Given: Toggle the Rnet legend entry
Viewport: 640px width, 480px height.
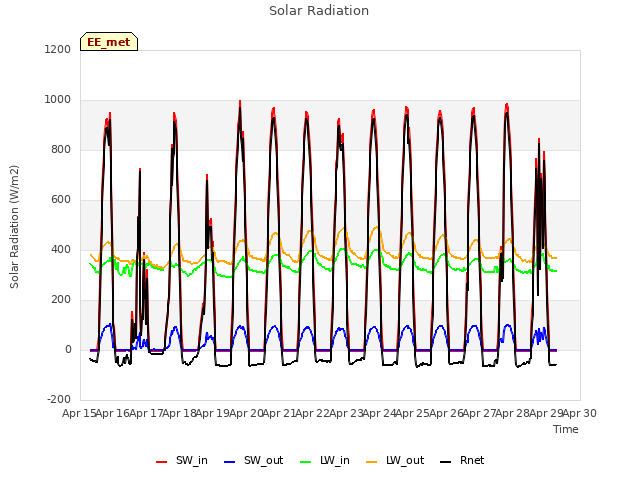Looking at the screenshot, I should pos(462,461).
